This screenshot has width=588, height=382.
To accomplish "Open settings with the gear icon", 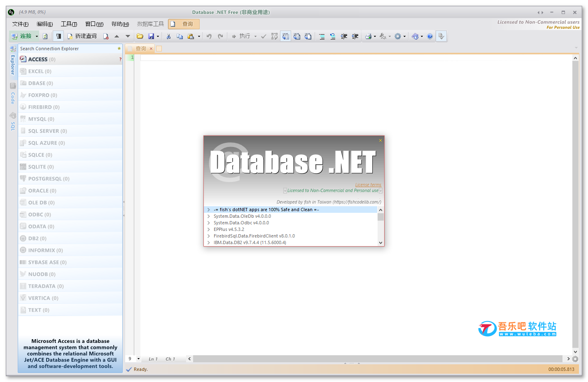I will (x=398, y=36).
